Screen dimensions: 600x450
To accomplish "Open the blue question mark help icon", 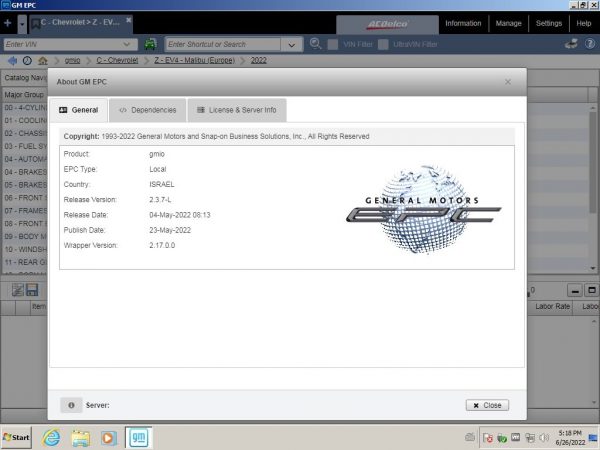I will pos(590,44).
